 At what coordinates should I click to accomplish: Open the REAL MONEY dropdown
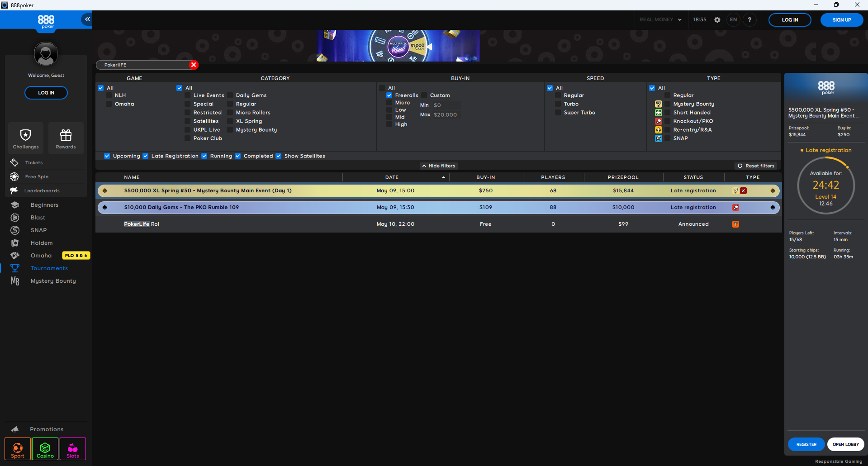click(x=660, y=20)
